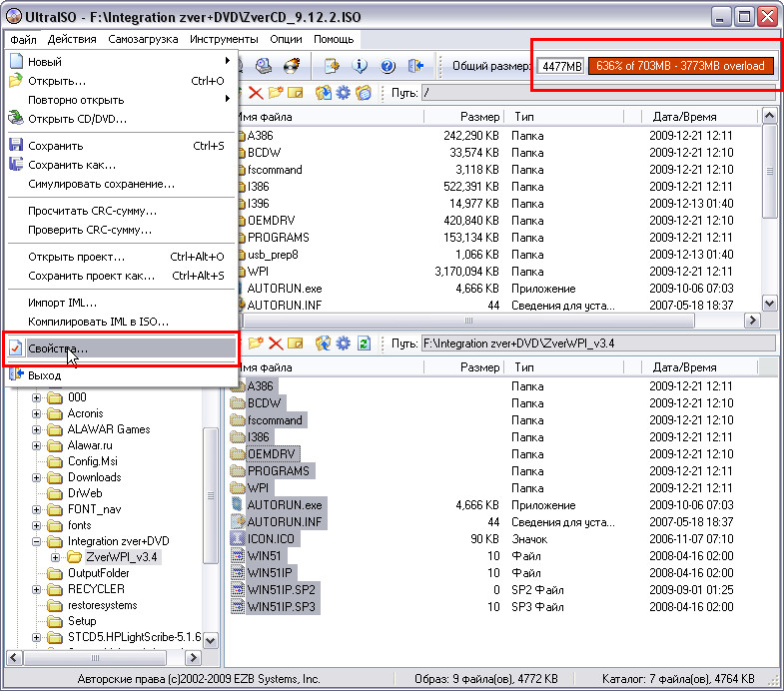Select Симулировать сохранение… entry
This screenshot has width=784, height=691.
[122, 184]
